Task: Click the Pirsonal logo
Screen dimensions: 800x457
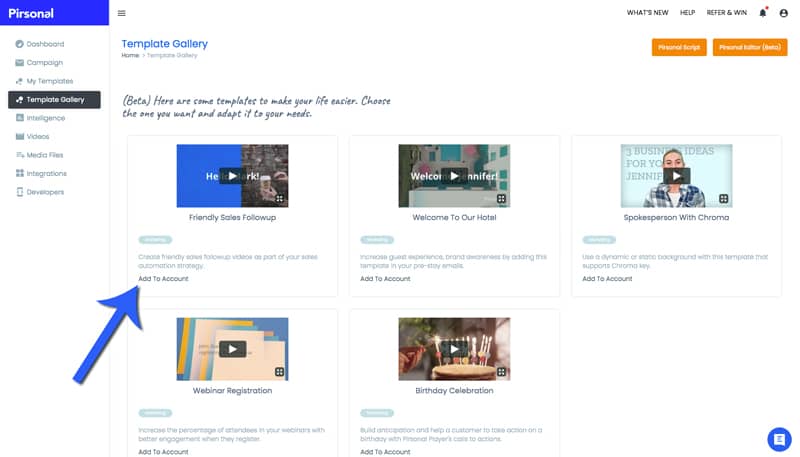Action: pos(31,13)
